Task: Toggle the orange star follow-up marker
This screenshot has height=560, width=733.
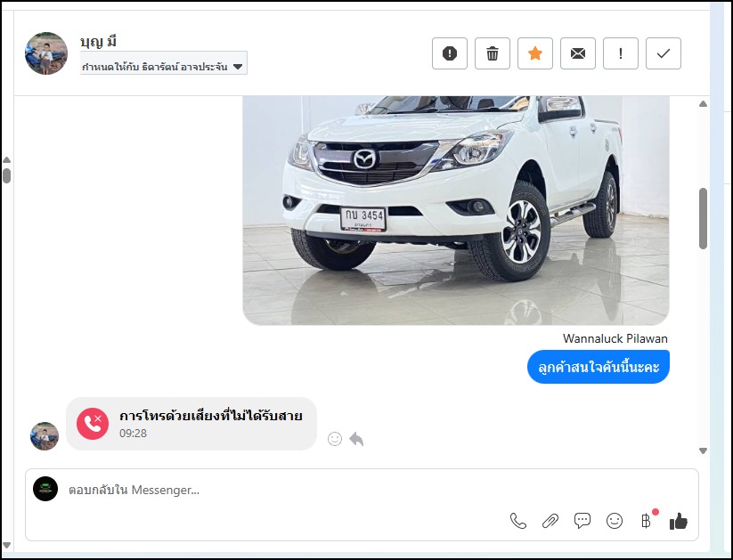Action: click(x=534, y=53)
